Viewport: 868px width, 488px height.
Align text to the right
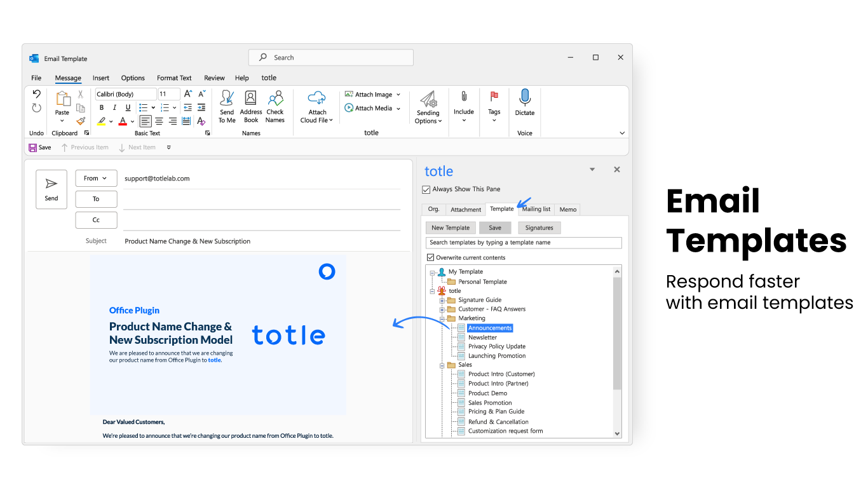(173, 121)
